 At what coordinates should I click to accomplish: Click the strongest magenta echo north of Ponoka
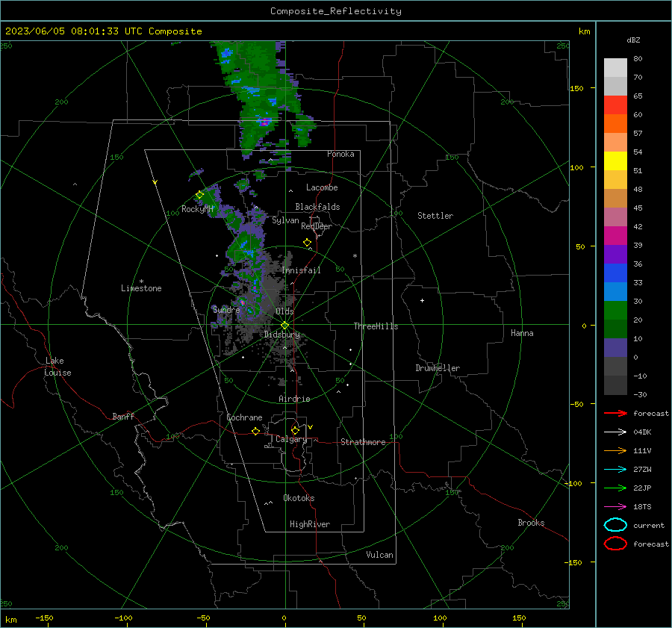point(264,122)
